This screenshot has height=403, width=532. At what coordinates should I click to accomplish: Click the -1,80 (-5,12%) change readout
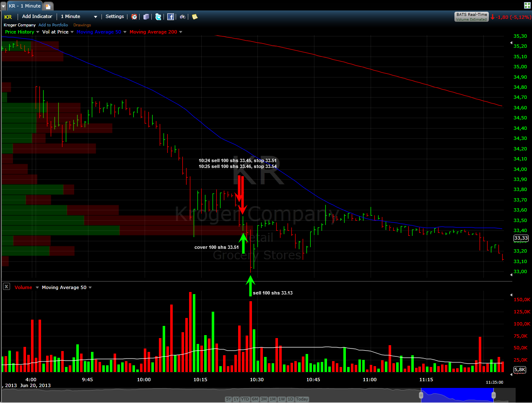[514, 17]
